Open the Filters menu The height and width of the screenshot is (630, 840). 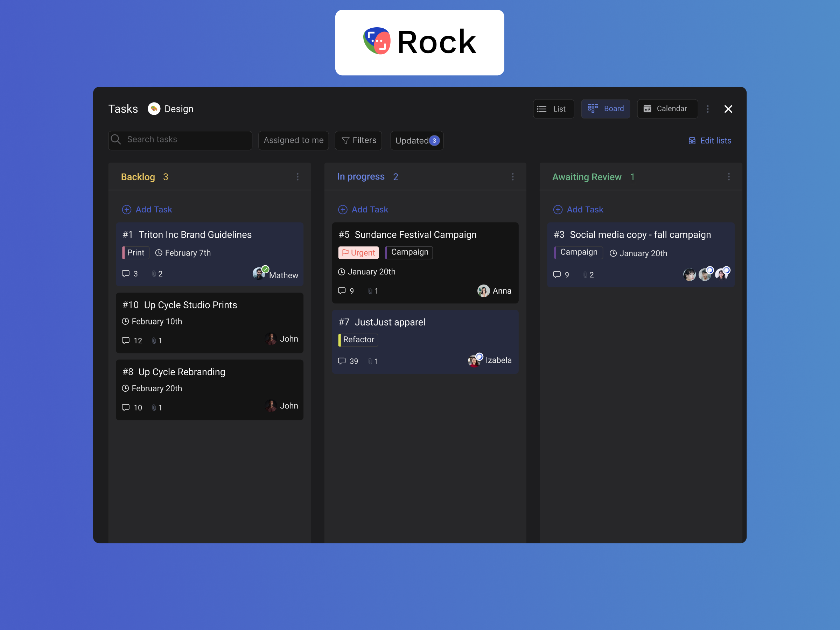pyautogui.click(x=358, y=140)
